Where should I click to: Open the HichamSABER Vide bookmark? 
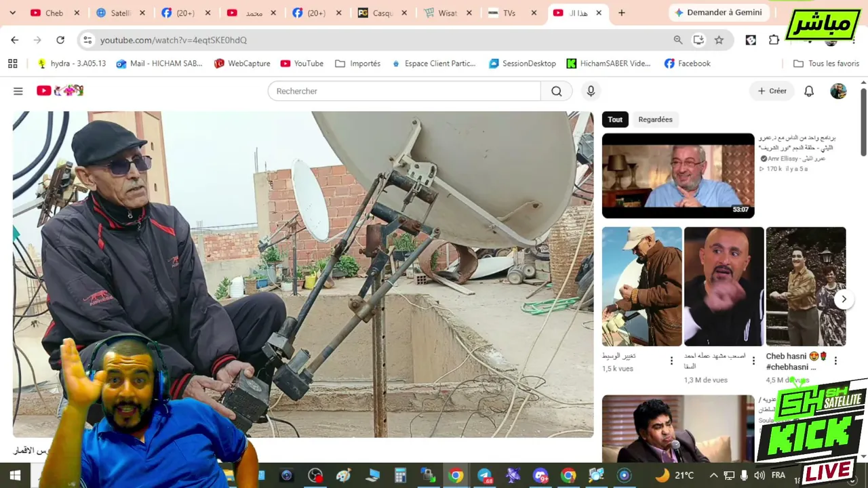(608, 64)
